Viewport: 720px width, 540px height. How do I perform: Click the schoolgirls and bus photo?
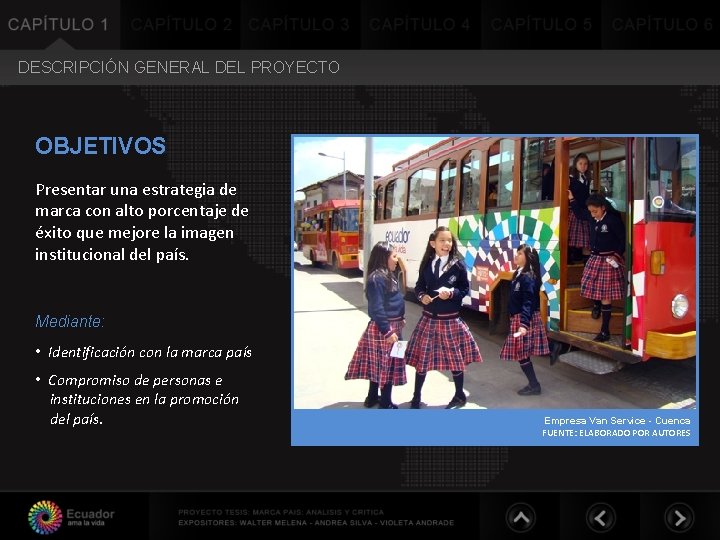pyautogui.click(x=495, y=272)
